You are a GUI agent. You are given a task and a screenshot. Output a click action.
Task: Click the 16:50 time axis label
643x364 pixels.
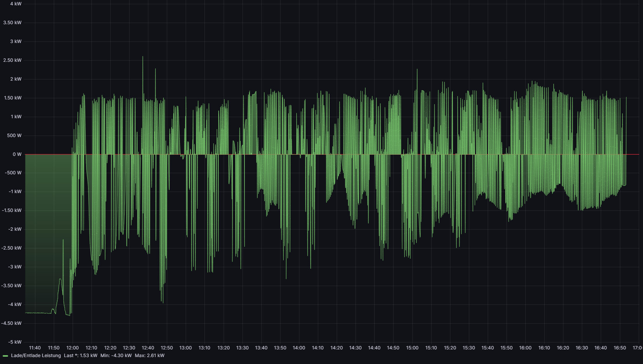(620, 348)
